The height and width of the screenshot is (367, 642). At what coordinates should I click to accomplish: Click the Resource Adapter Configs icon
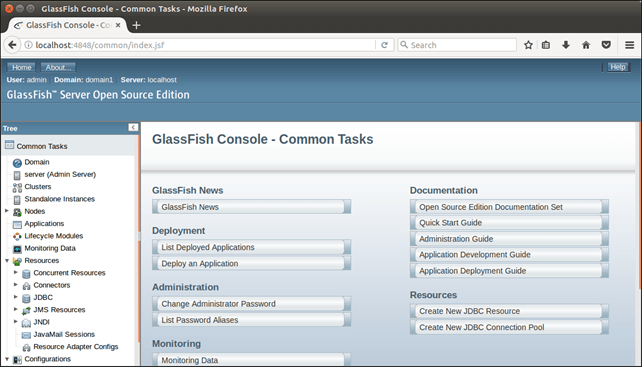[26, 347]
